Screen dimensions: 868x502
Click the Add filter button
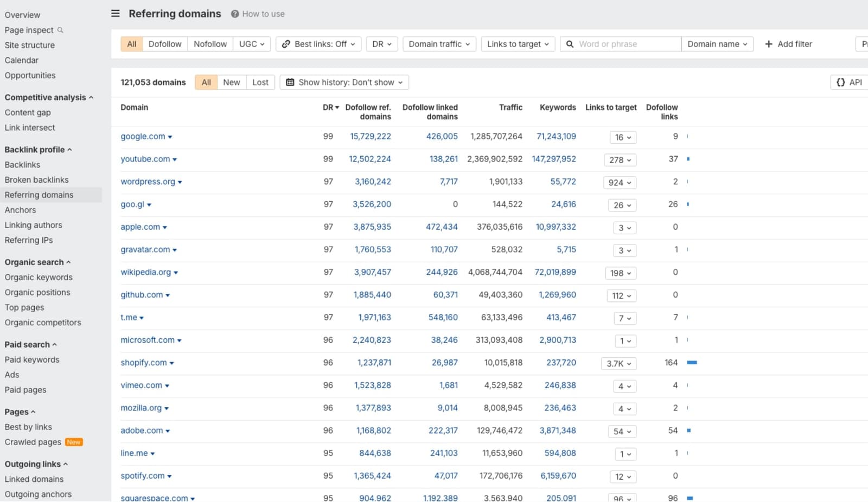pos(788,44)
